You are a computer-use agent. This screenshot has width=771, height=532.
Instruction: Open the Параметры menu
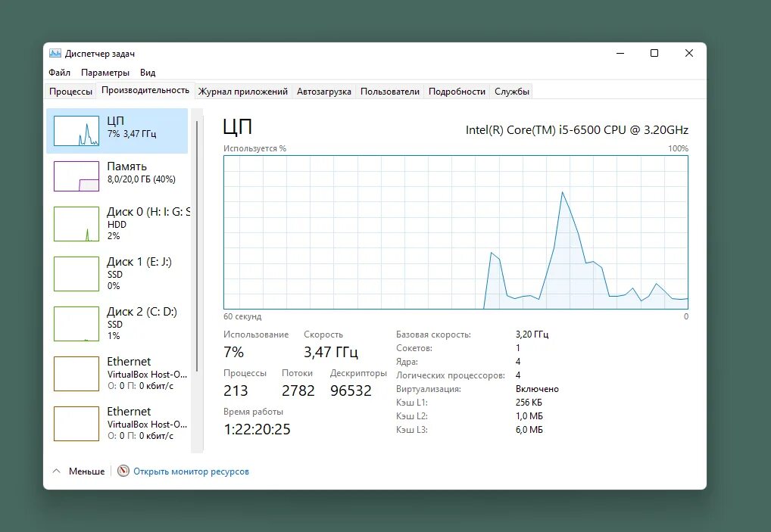tap(105, 73)
